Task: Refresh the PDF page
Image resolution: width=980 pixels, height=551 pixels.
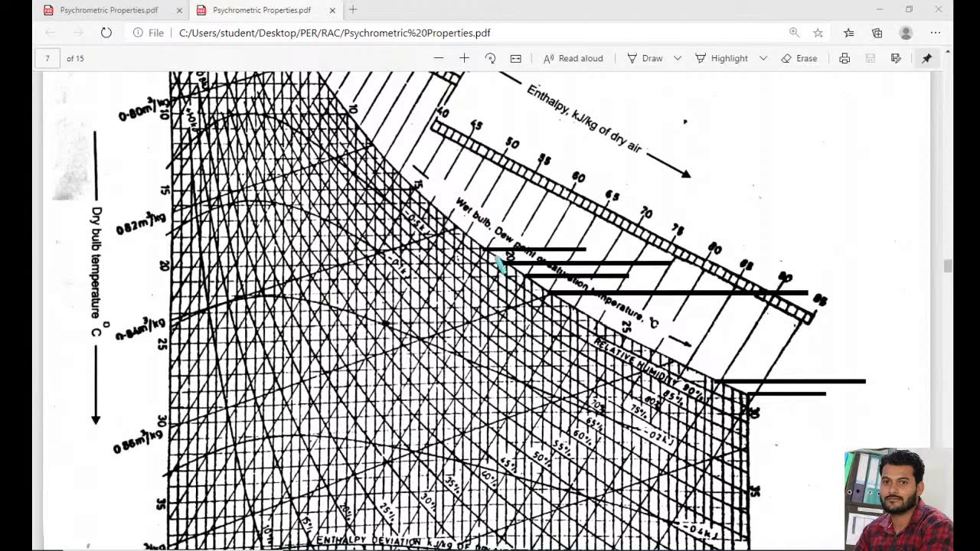Action: 106,33
